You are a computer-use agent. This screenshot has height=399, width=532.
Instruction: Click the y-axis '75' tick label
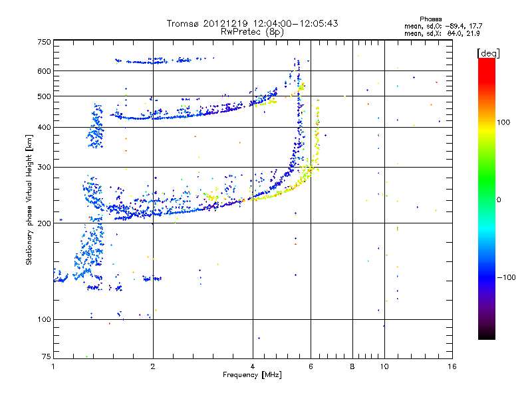[47, 356]
